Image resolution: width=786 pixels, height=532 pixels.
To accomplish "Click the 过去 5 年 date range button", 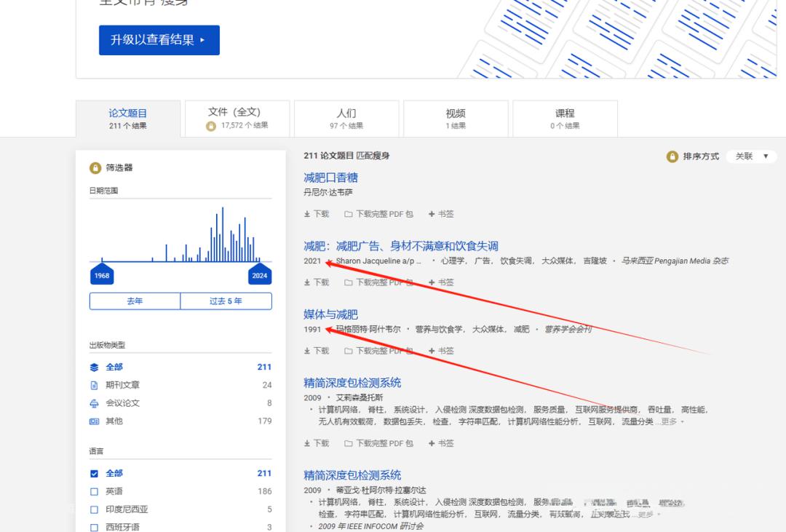I will click(x=226, y=301).
